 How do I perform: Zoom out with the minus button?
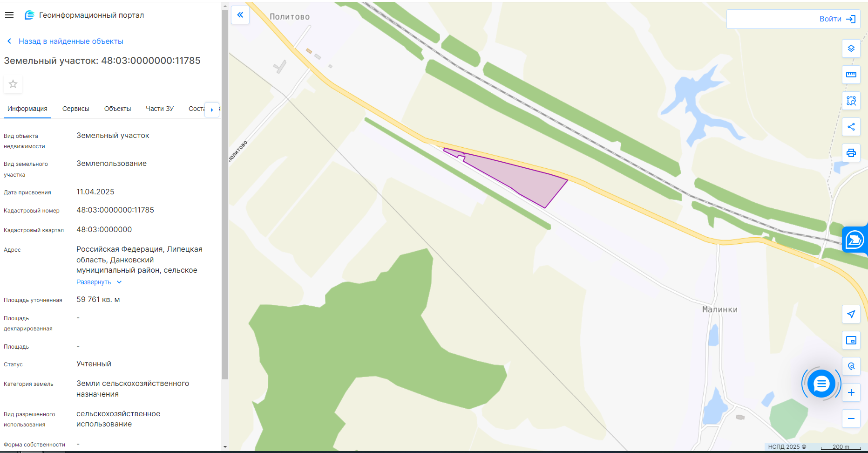pyautogui.click(x=851, y=419)
